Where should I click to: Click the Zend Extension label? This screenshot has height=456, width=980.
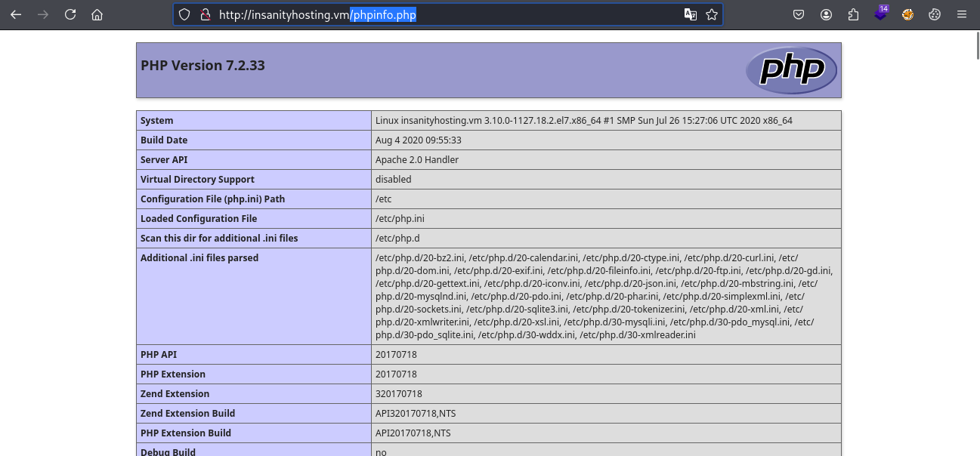coord(175,394)
